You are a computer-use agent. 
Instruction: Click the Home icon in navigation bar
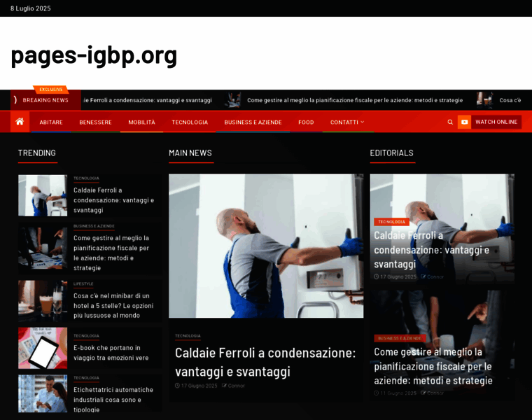point(20,122)
